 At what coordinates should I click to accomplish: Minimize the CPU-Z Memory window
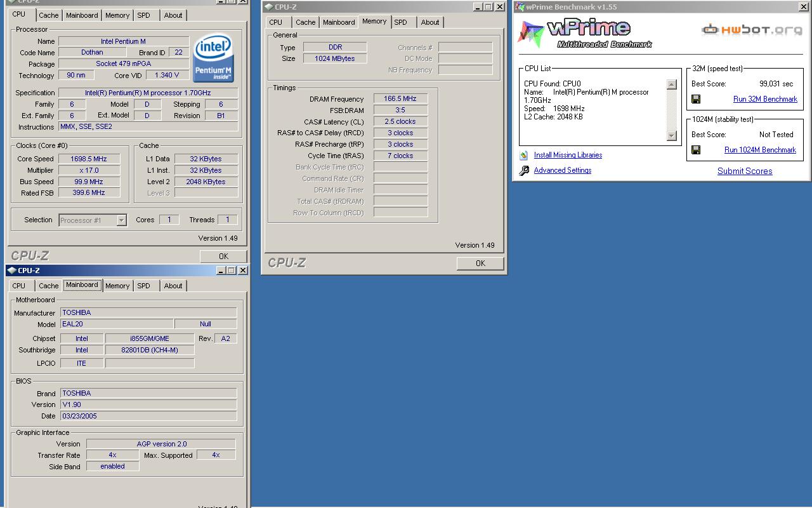[478, 7]
